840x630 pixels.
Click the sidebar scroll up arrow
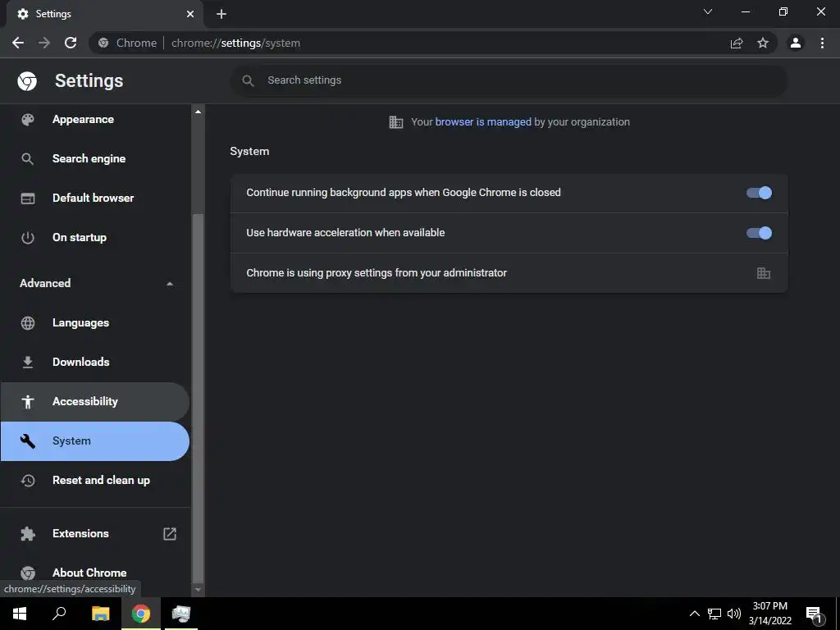(x=198, y=112)
